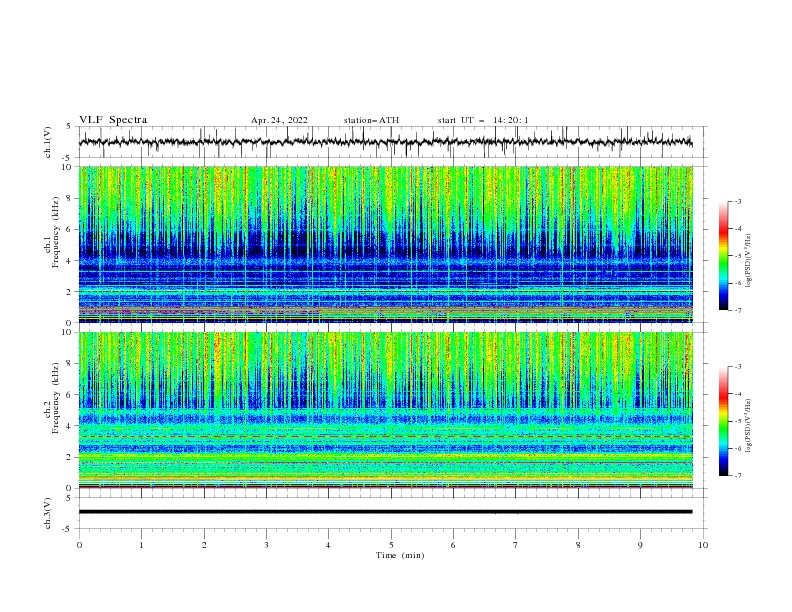
Task: Click the ch.2 spectrogram plot
Action: [x=386, y=410]
